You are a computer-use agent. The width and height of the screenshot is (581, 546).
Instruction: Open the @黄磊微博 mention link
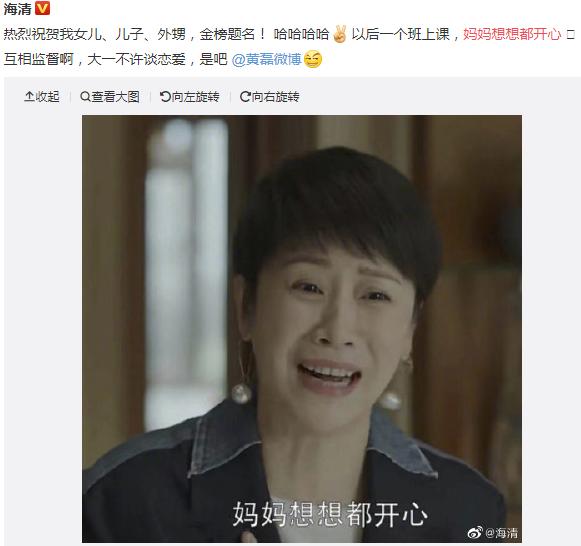click(x=266, y=59)
